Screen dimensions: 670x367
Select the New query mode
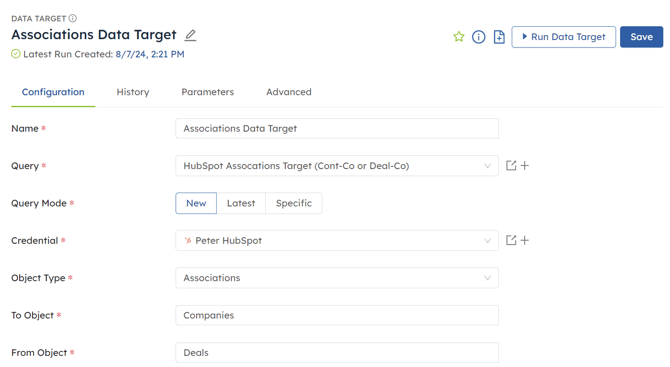coord(196,203)
